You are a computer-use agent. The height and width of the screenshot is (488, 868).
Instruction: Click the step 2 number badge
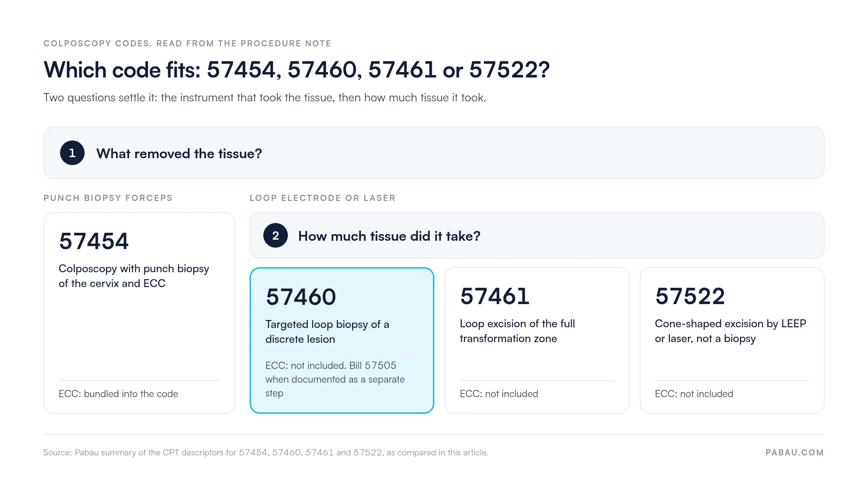coord(276,235)
